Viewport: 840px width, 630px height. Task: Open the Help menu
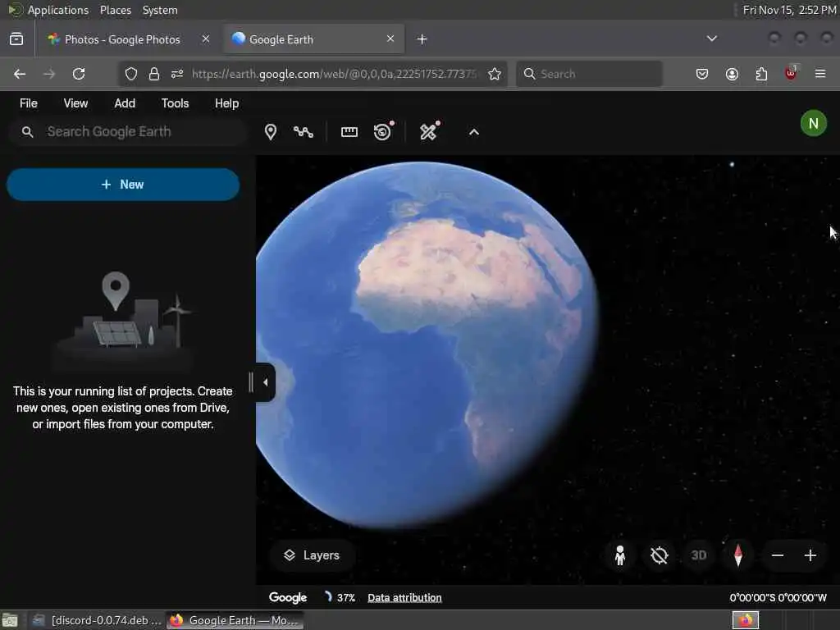[226, 103]
